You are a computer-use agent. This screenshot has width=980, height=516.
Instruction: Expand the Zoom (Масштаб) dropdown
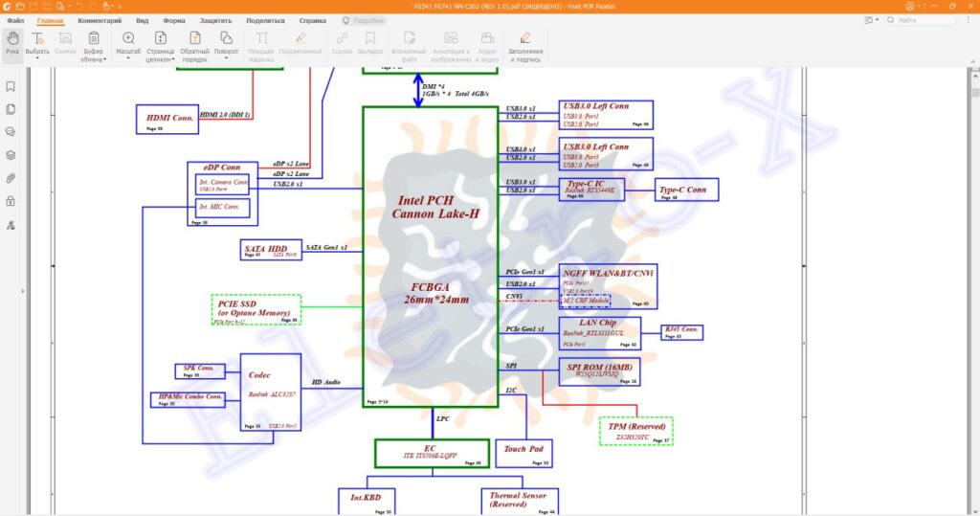[129, 58]
